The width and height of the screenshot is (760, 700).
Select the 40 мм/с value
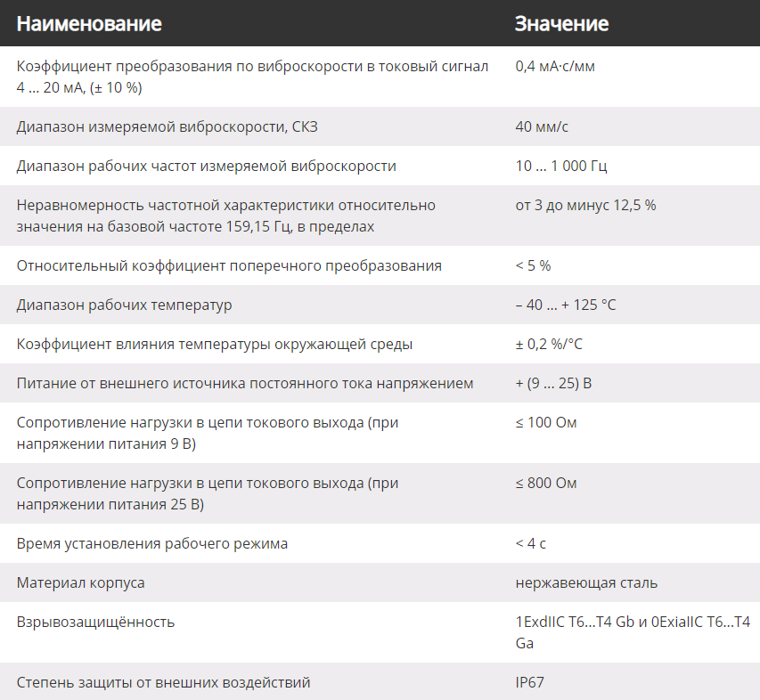coord(542,127)
